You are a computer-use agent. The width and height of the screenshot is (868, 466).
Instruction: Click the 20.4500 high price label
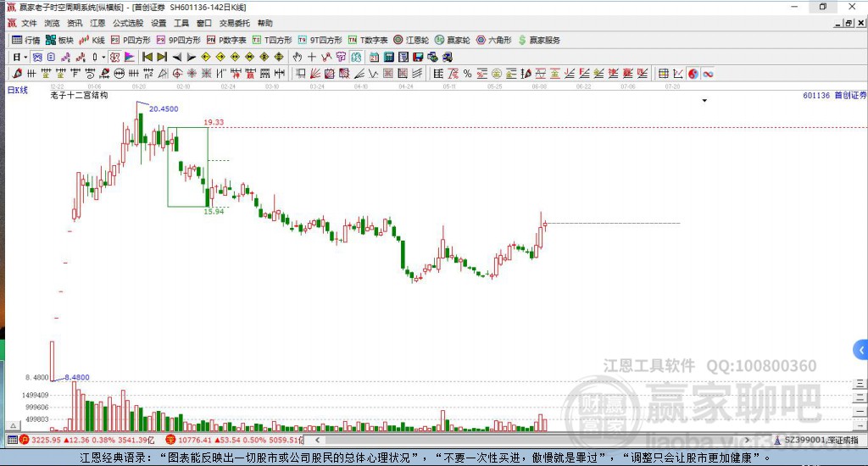click(x=164, y=109)
